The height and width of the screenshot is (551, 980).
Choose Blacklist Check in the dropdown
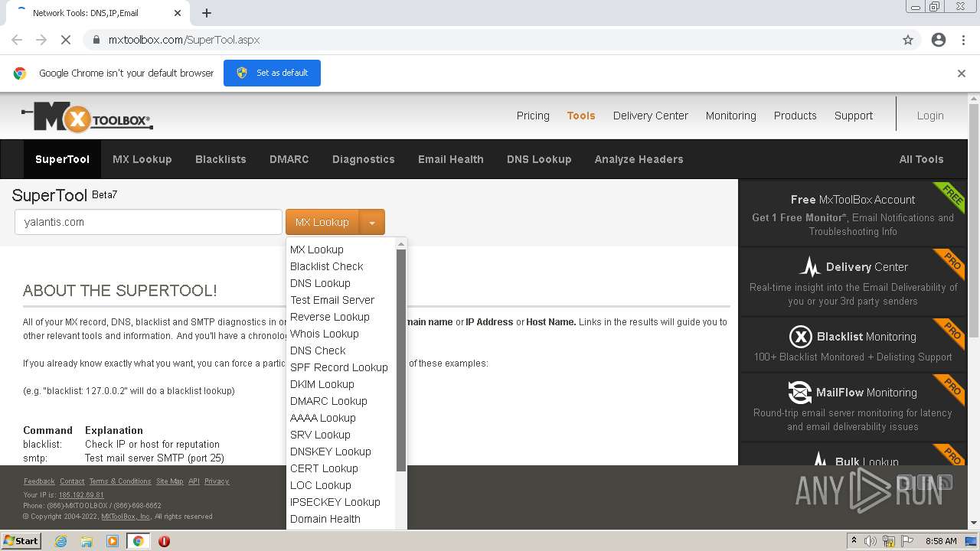(x=327, y=266)
